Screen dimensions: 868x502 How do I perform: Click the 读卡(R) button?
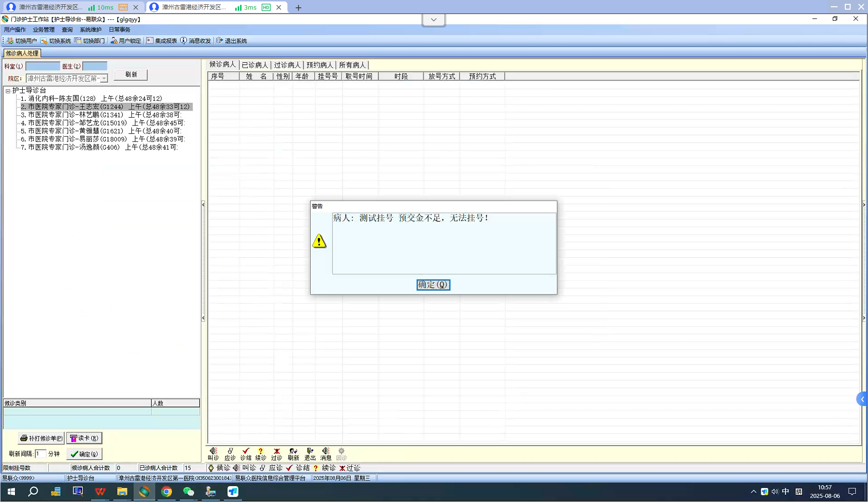(84, 438)
